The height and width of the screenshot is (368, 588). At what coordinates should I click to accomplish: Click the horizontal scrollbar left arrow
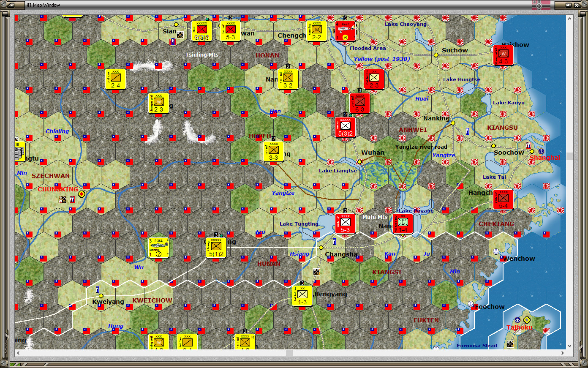tap(18, 353)
